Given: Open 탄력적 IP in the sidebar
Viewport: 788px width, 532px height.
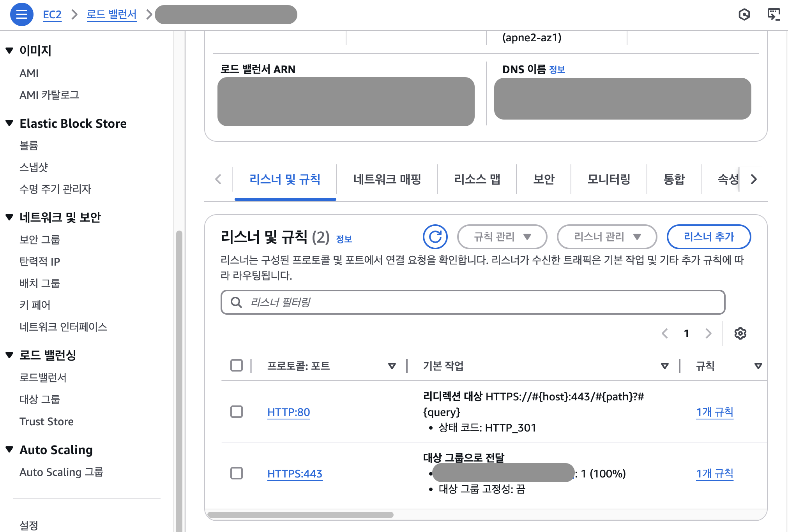Looking at the screenshot, I should 40,261.
